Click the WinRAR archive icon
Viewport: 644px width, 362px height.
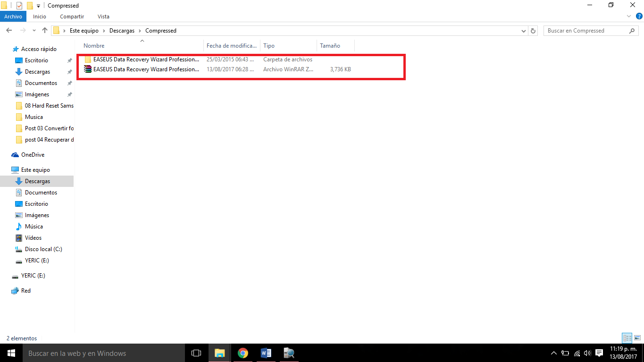88,69
